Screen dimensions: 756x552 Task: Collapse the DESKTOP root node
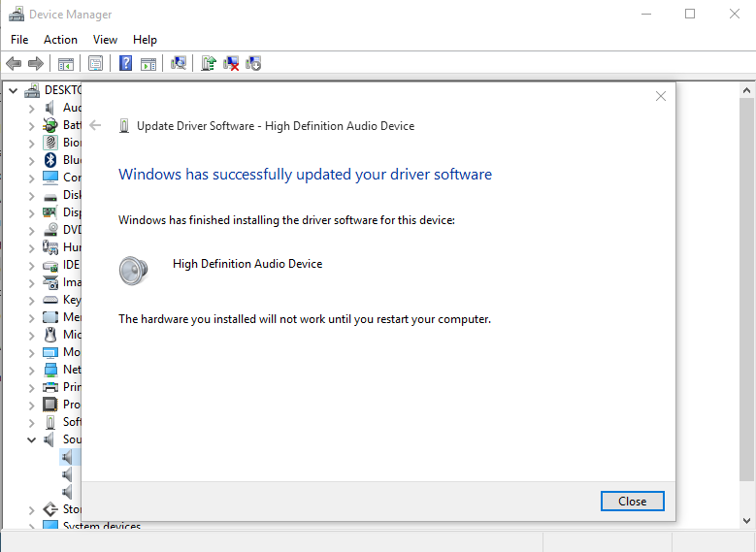coord(14,90)
